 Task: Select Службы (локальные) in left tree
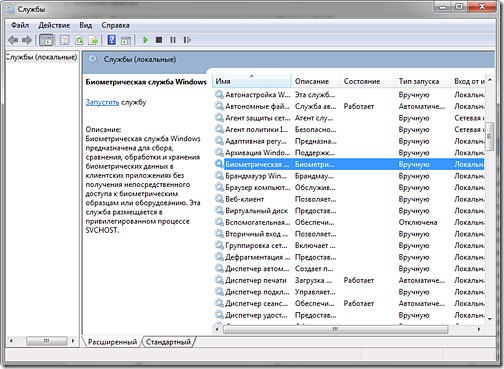(x=42, y=57)
